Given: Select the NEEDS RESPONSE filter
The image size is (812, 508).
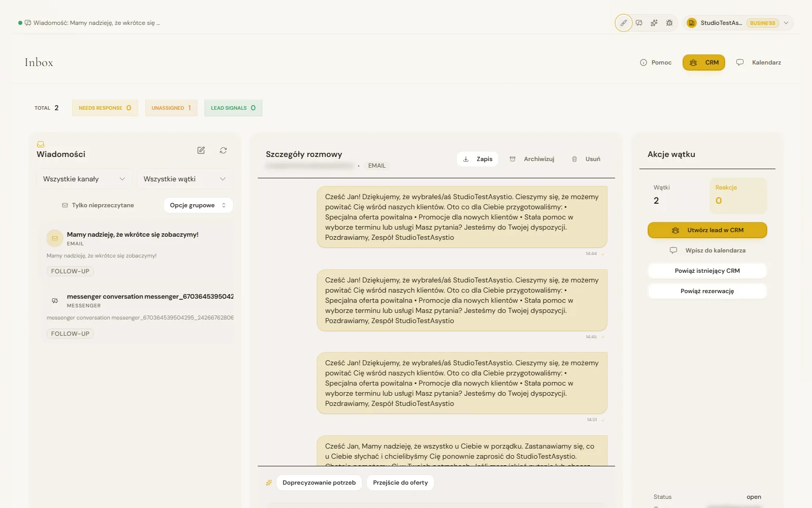Looking at the screenshot, I should point(105,108).
